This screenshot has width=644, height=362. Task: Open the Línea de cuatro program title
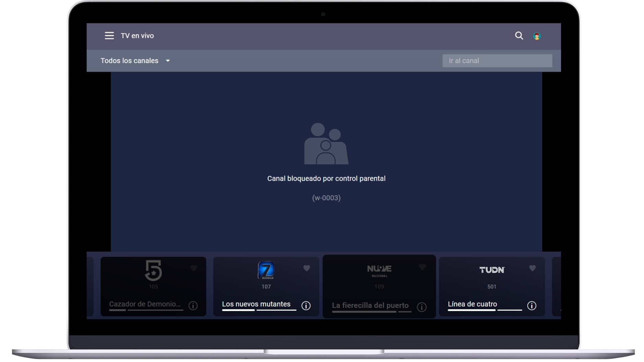click(x=472, y=304)
